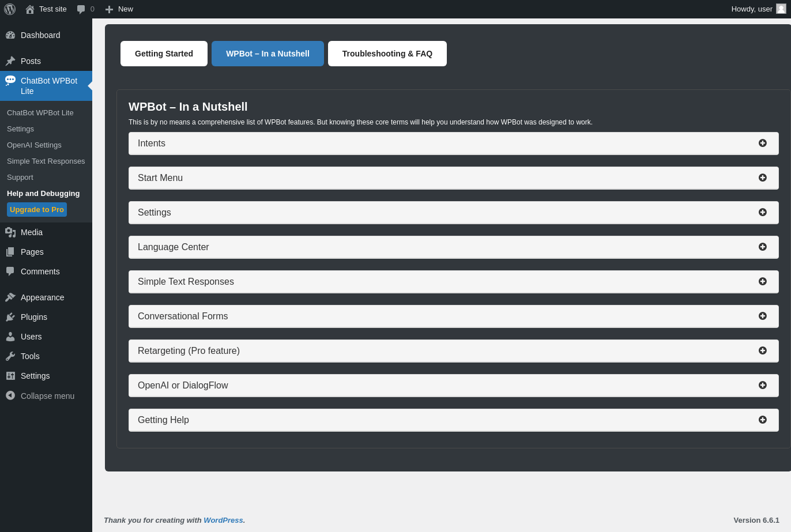Click the Dashboard gauge icon
This screenshot has width=791, height=532.
point(10,35)
